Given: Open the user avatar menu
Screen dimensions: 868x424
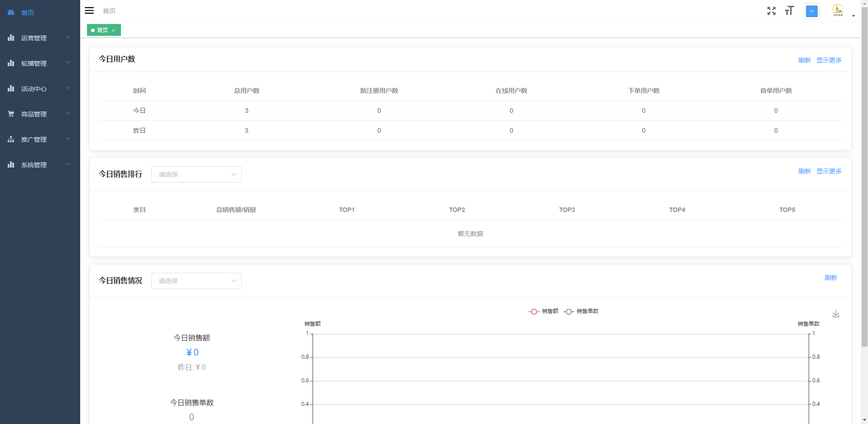Looking at the screenshot, I should [x=838, y=10].
